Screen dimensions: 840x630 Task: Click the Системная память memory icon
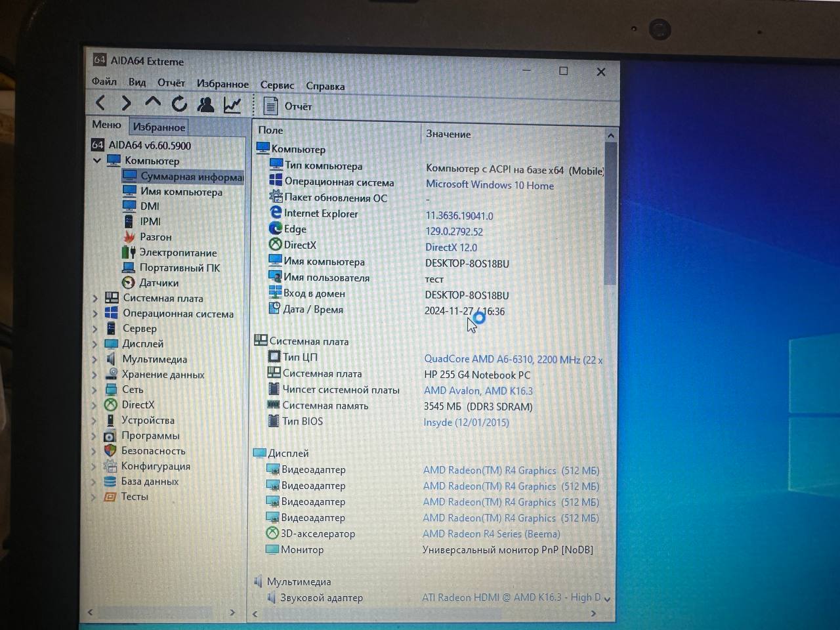274,405
